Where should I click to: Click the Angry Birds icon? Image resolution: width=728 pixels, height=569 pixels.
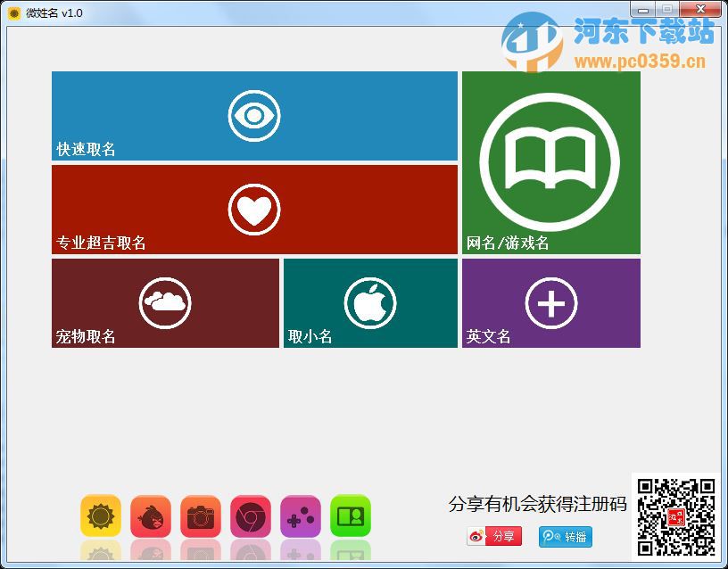[x=150, y=515]
